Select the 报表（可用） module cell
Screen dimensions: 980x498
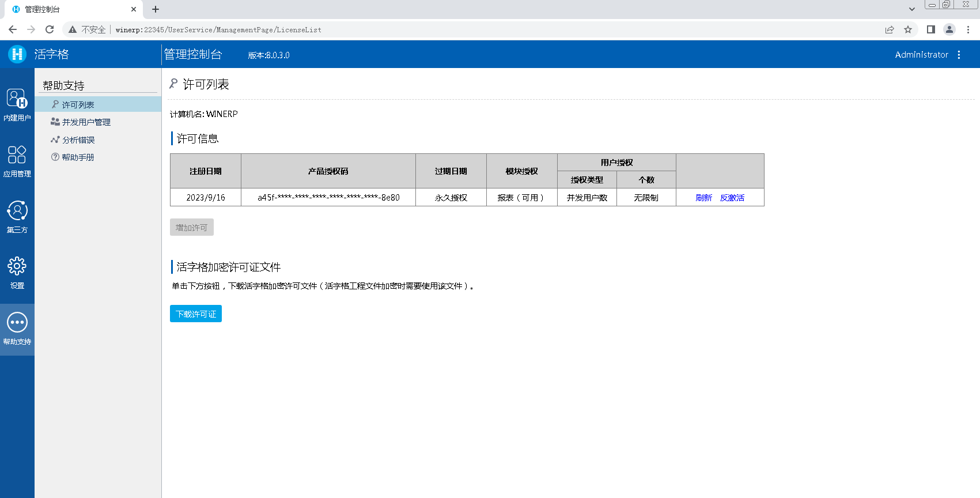click(522, 197)
